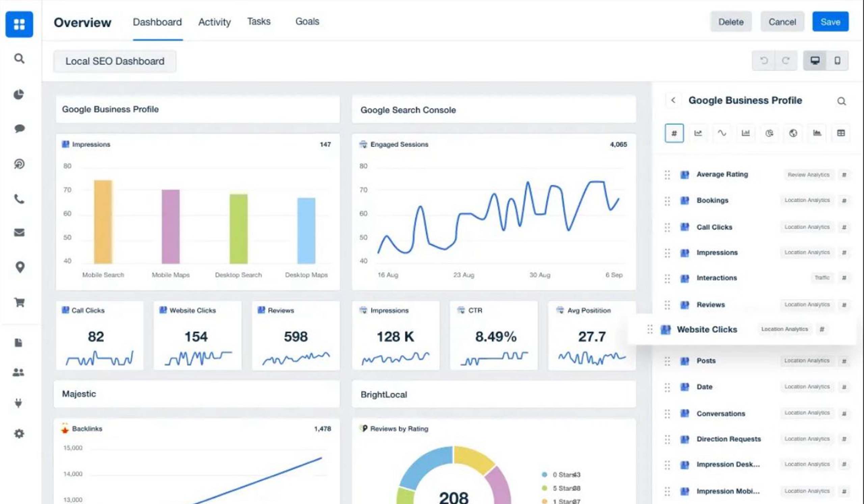
Task: Click the redo arrow icon
Action: pos(785,61)
